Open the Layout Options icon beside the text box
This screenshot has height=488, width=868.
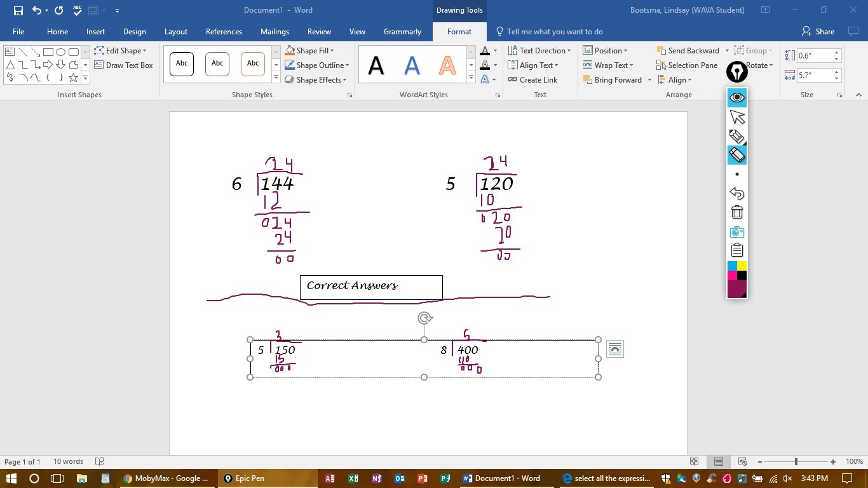(x=614, y=349)
